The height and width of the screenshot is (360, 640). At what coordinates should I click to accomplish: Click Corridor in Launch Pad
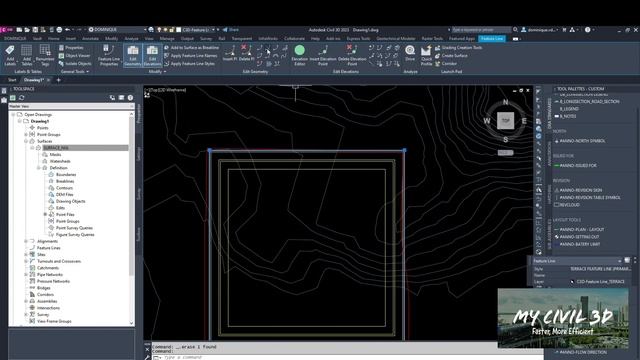(x=446, y=64)
